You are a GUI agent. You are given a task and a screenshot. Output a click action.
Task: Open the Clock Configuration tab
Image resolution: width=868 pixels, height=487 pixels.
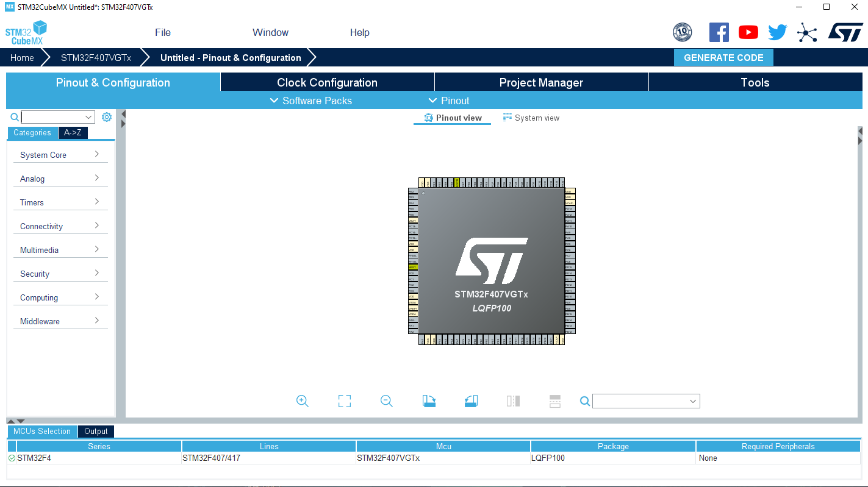[x=327, y=82]
